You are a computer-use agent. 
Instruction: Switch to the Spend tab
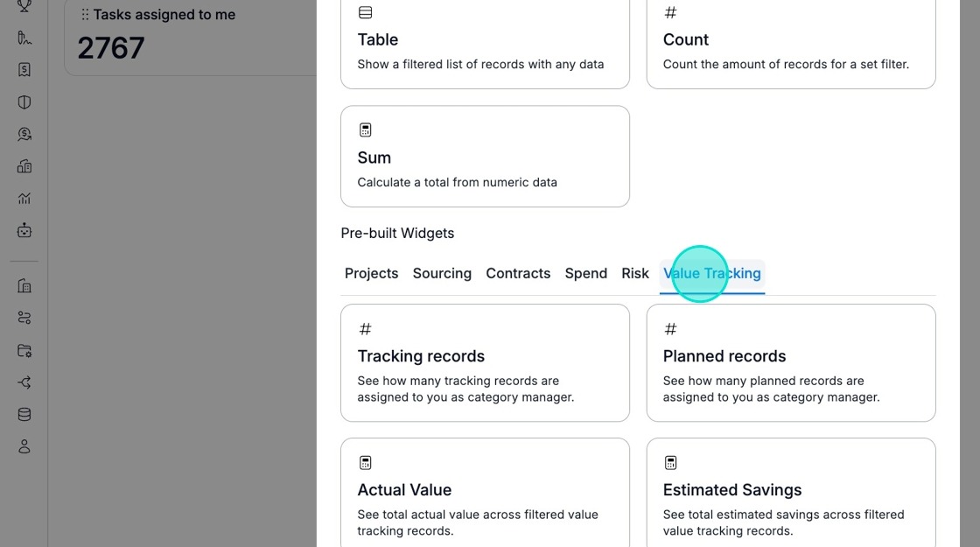[x=585, y=273]
